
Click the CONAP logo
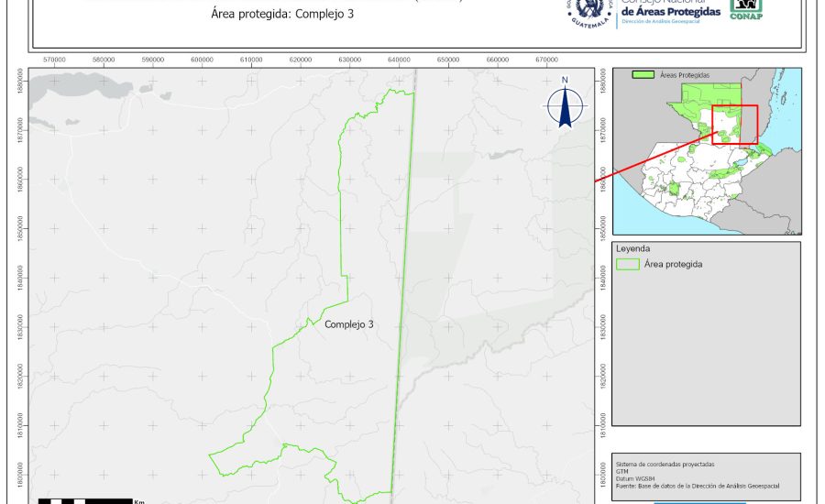click(x=745, y=9)
